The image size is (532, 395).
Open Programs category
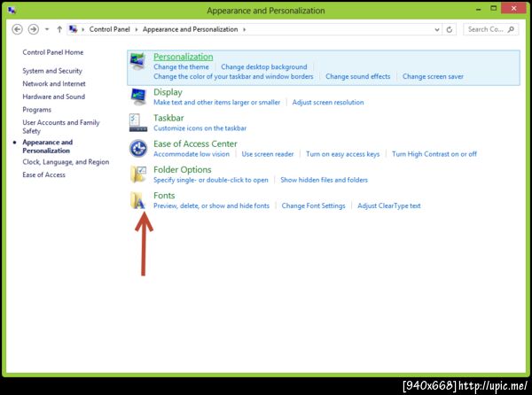point(37,110)
